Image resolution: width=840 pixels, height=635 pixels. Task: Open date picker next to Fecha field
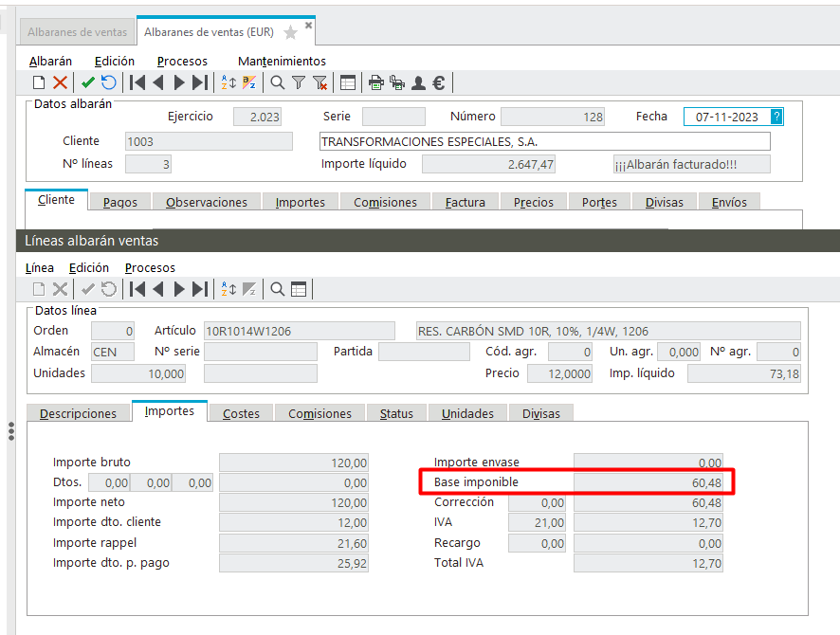click(776, 117)
